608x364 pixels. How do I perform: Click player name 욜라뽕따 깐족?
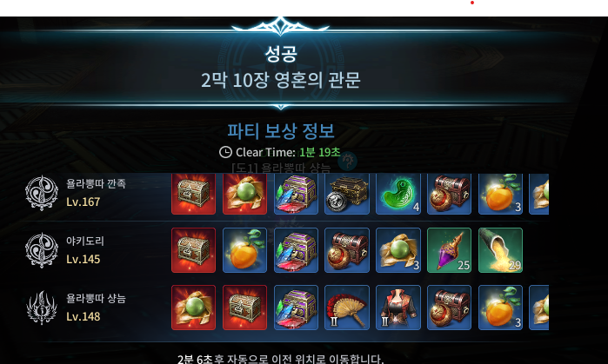pyautogui.click(x=96, y=183)
